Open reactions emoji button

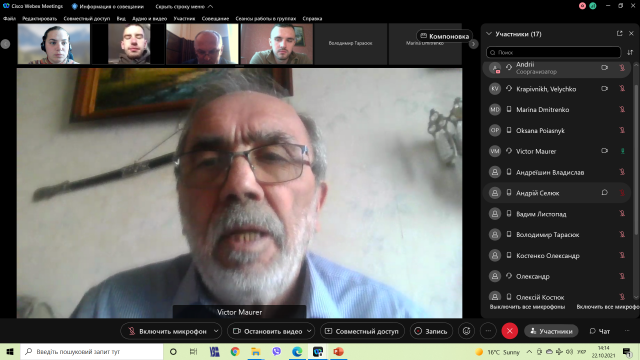point(467,331)
